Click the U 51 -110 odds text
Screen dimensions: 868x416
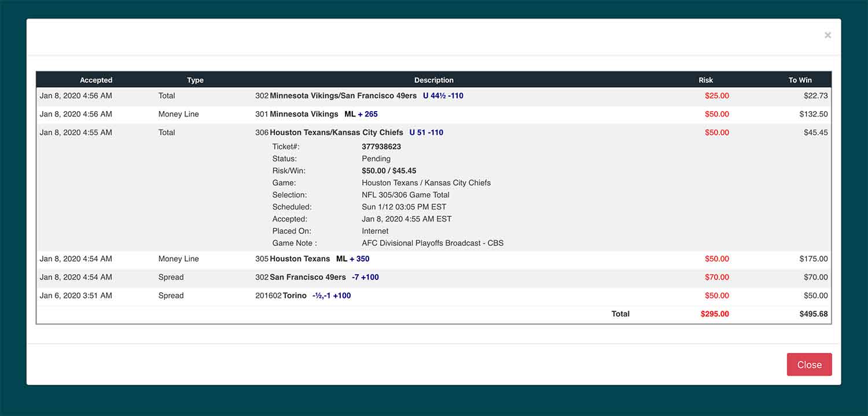click(426, 132)
